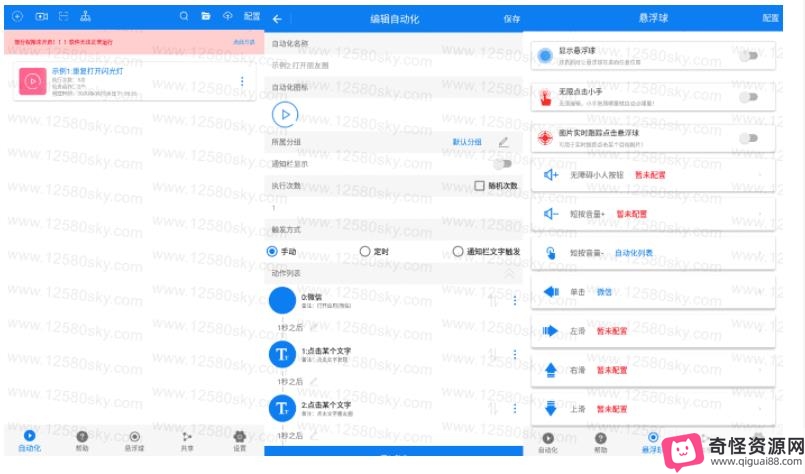
Task: Switch to the 共享 tab in left panel
Action: click(187, 441)
